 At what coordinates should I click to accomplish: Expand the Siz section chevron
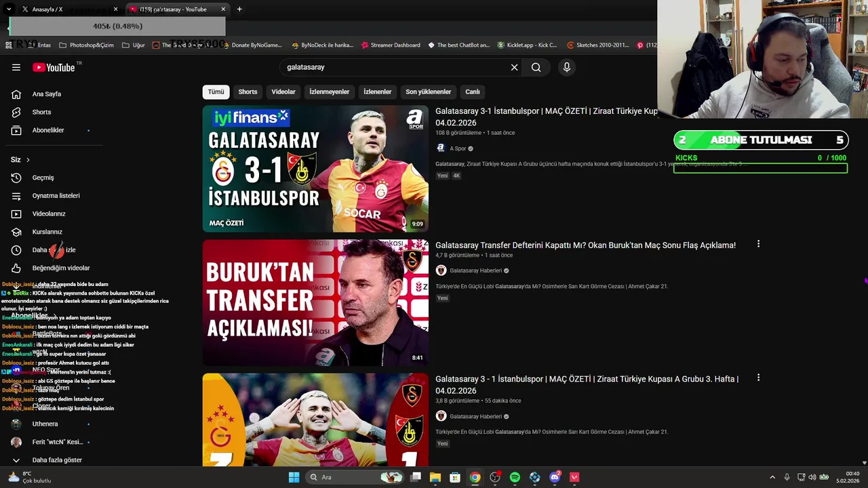tap(28, 160)
